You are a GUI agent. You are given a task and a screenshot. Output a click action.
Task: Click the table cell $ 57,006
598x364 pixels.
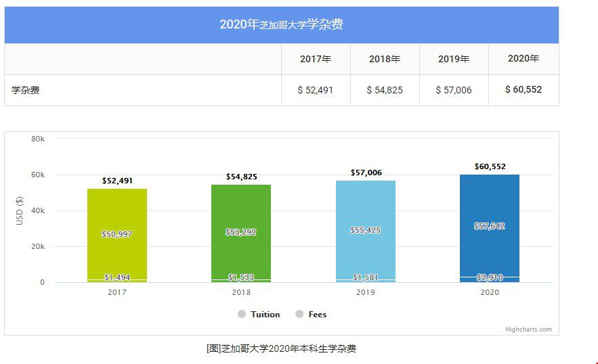point(454,91)
